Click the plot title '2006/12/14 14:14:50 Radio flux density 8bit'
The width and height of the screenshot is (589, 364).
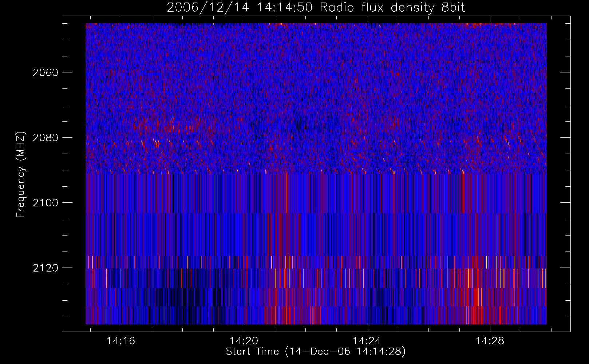(316, 7)
